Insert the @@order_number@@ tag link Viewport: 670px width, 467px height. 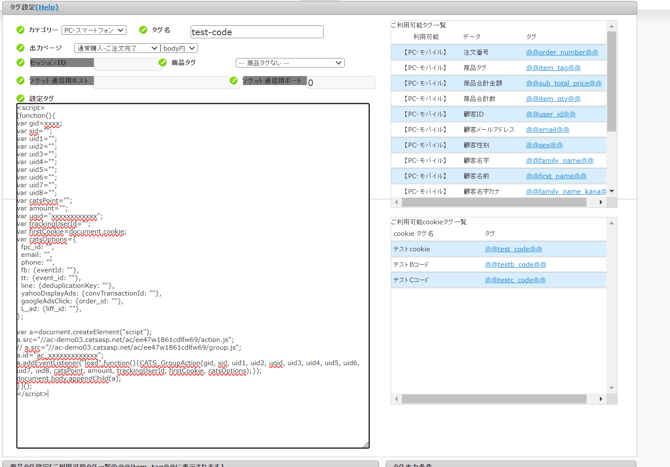(x=561, y=52)
